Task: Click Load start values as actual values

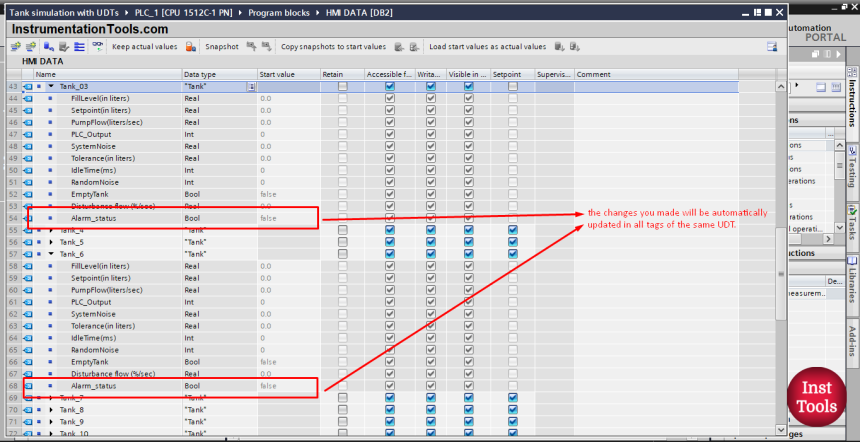Action: (x=487, y=47)
